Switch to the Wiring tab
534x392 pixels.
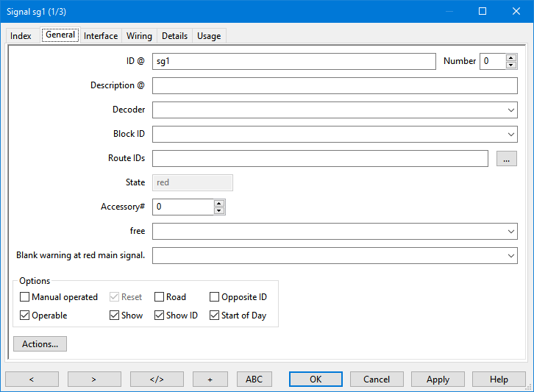[x=139, y=36]
